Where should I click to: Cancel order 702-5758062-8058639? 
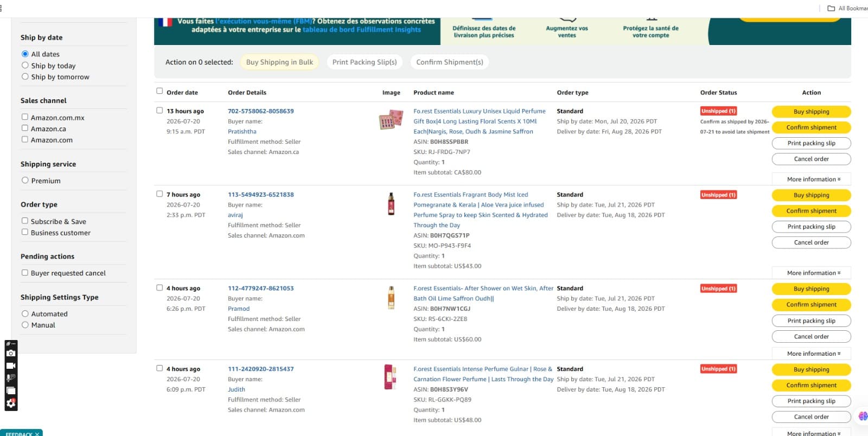812,159
